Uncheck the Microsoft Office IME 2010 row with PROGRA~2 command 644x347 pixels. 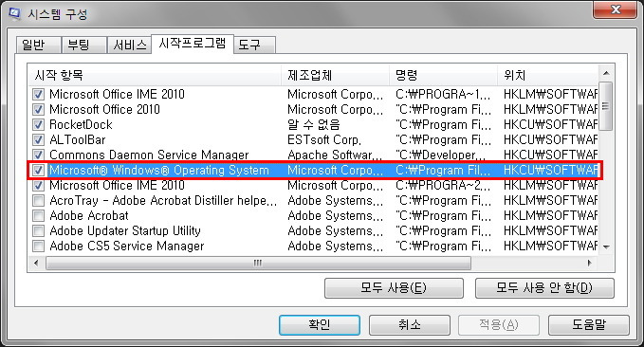tap(38, 185)
